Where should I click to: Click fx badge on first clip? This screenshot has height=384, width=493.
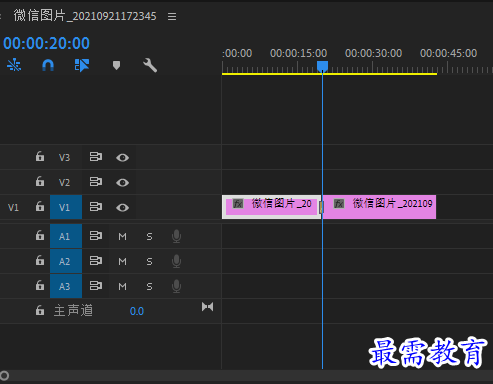tap(238, 203)
